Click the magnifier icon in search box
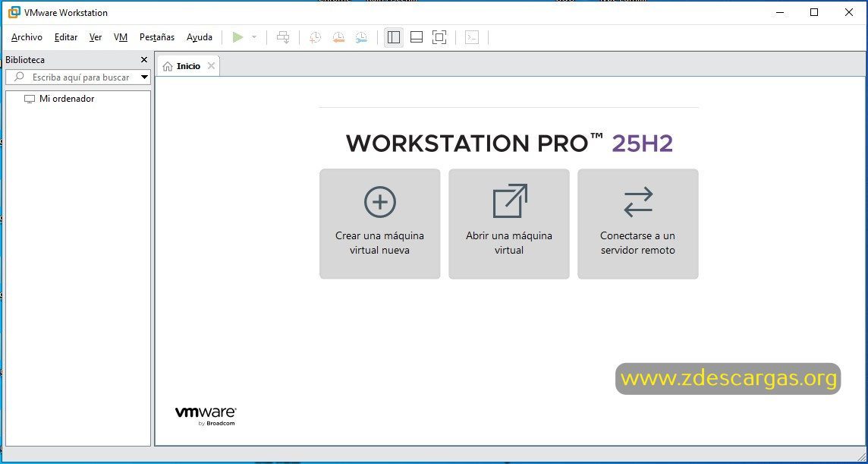Screen dimensions: 868x464 pos(20,77)
